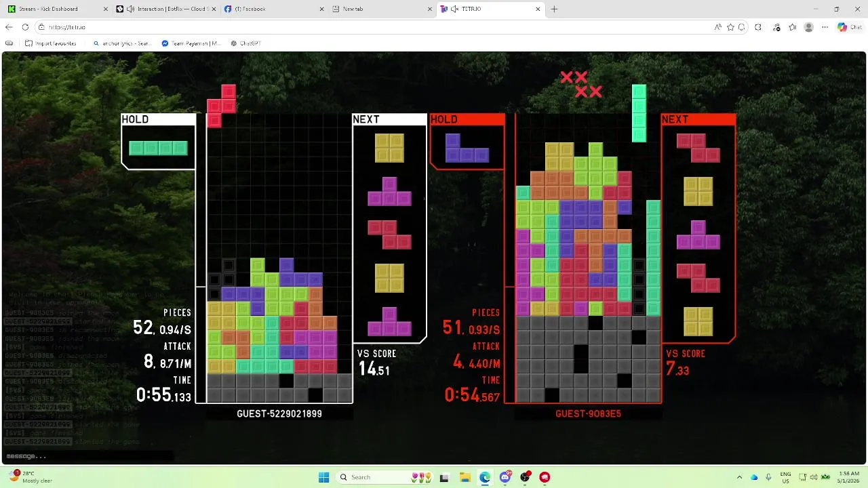
Task: Open the anchor lyrics bookmark
Action: [x=122, y=43]
